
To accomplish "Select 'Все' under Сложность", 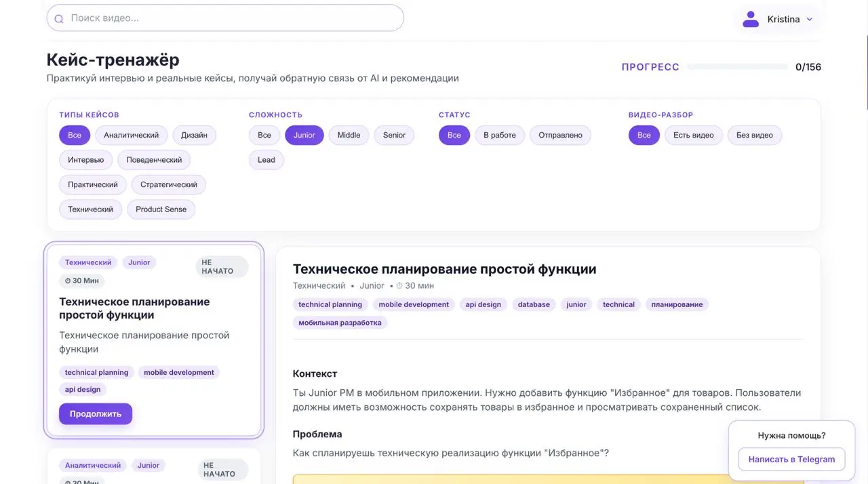I will 264,135.
